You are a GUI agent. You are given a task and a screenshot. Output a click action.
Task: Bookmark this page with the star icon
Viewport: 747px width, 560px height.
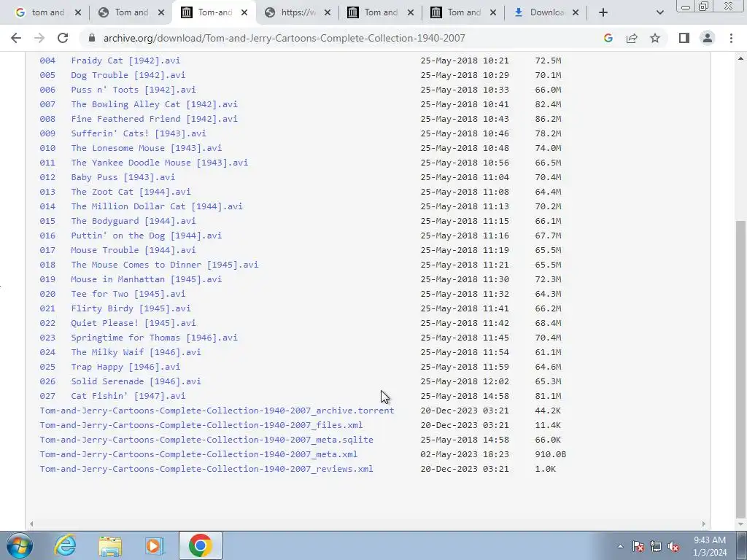(x=655, y=38)
